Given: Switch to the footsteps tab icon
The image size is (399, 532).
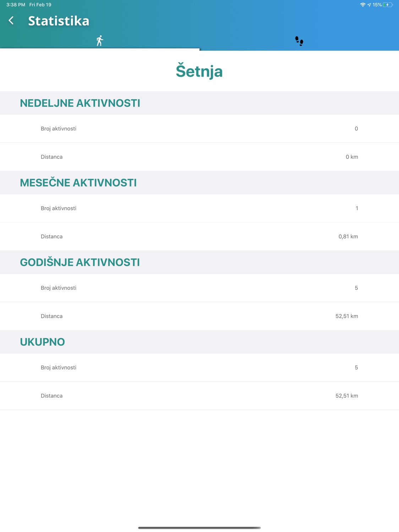Looking at the screenshot, I should (x=299, y=41).
